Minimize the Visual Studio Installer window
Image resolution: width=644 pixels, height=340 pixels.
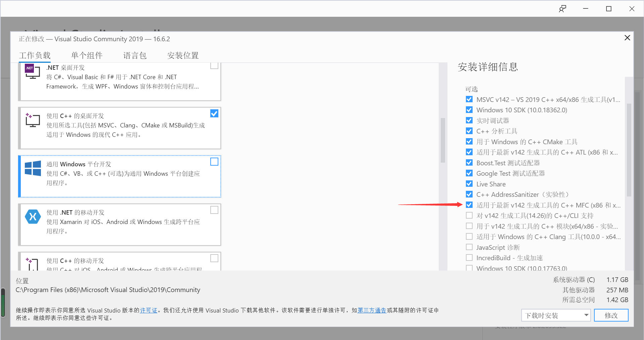(586, 9)
